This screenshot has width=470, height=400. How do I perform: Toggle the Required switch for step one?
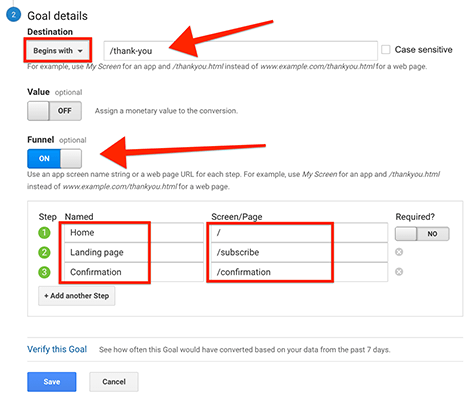coord(422,234)
